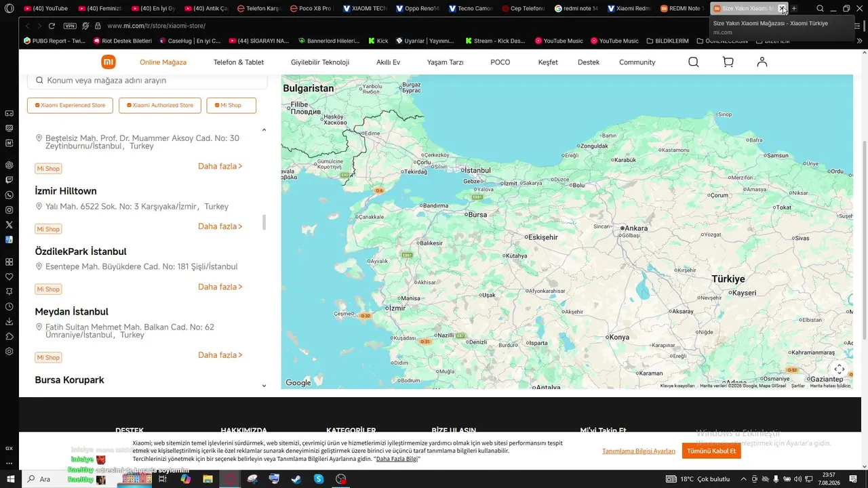Viewport: 868px width, 488px height.
Task: Select the İzmir Hilltown store name
Action: coord(66,191)
